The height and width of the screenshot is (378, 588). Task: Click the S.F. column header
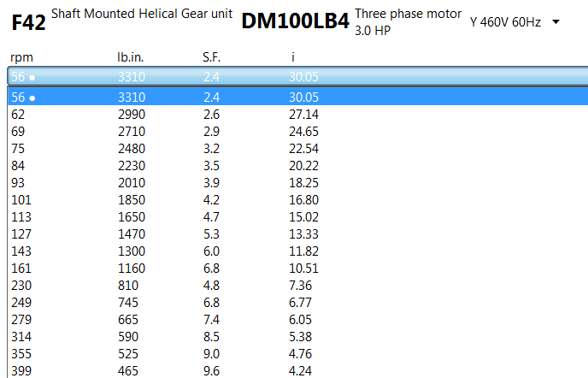[211, 57]
